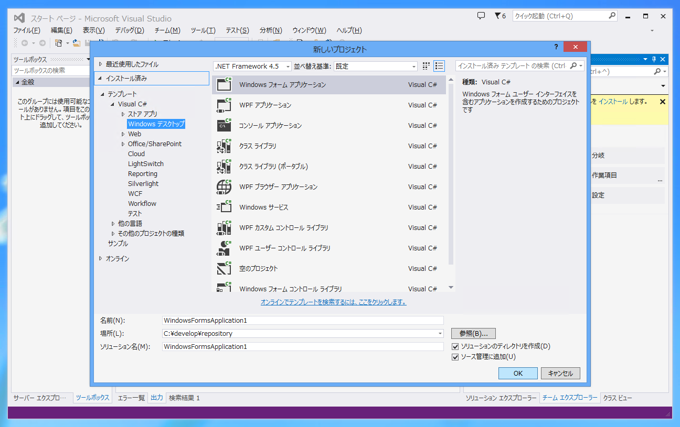The height and width of the screenshot is (427, 680).
Task: Click the template search magnifier icon
Action: (x=573, y=66)
